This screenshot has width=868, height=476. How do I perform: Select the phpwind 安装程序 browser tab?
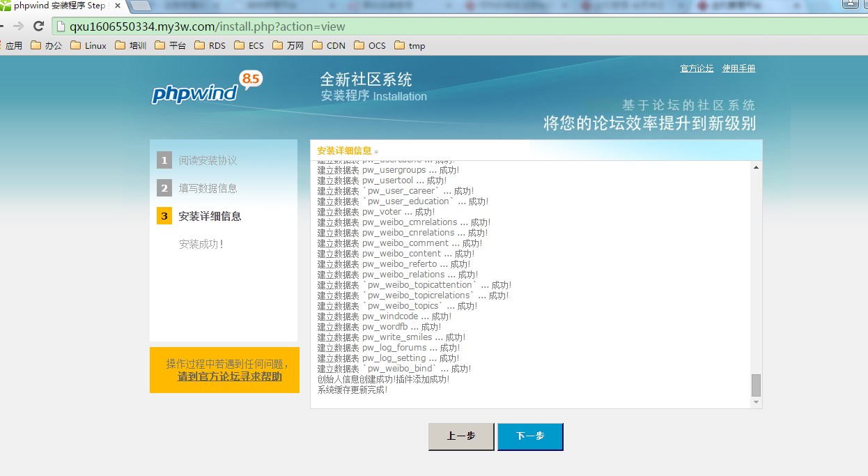(61, 6)
